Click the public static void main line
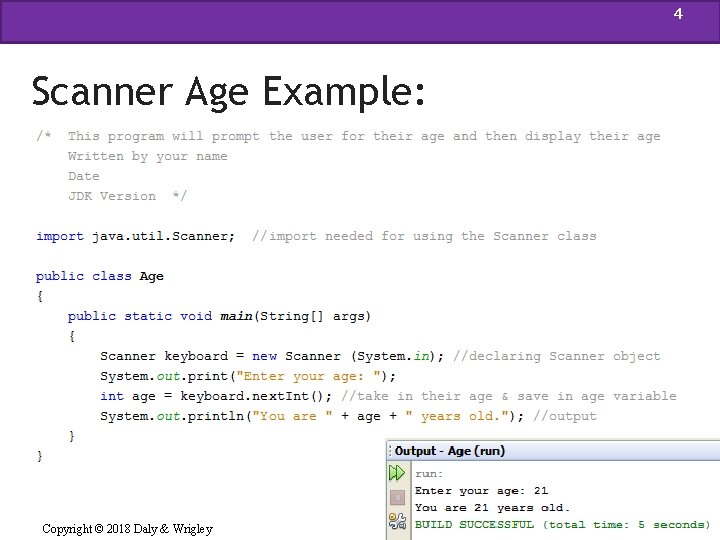720x540 pixels. pos(219,316)
